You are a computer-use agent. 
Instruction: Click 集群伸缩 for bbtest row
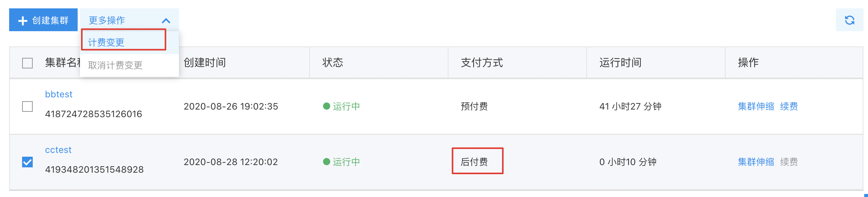coord(756,106)
